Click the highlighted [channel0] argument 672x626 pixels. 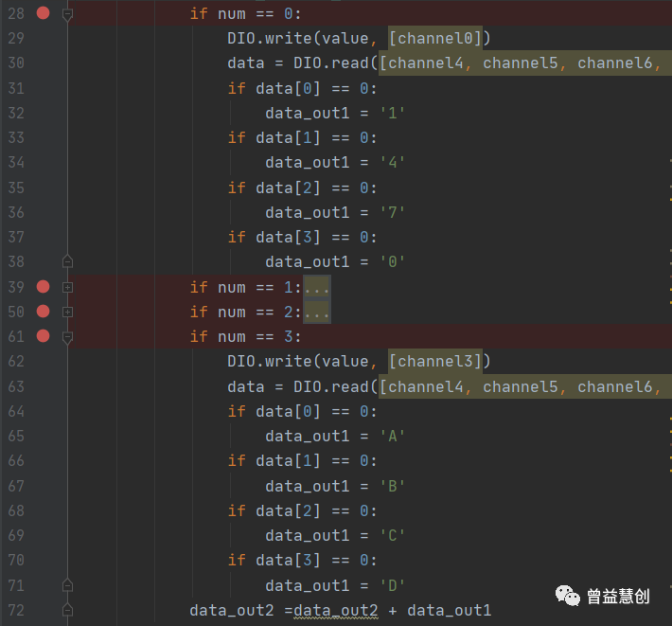pyautogui.click(x=435, y=39)
